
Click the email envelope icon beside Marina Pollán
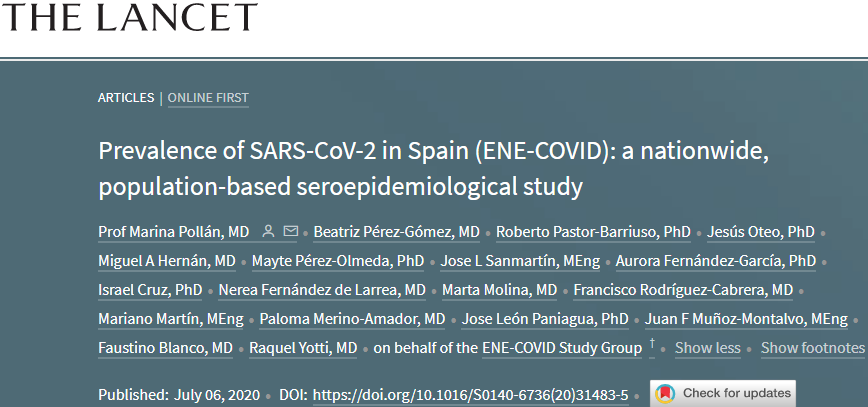(291, 231)
